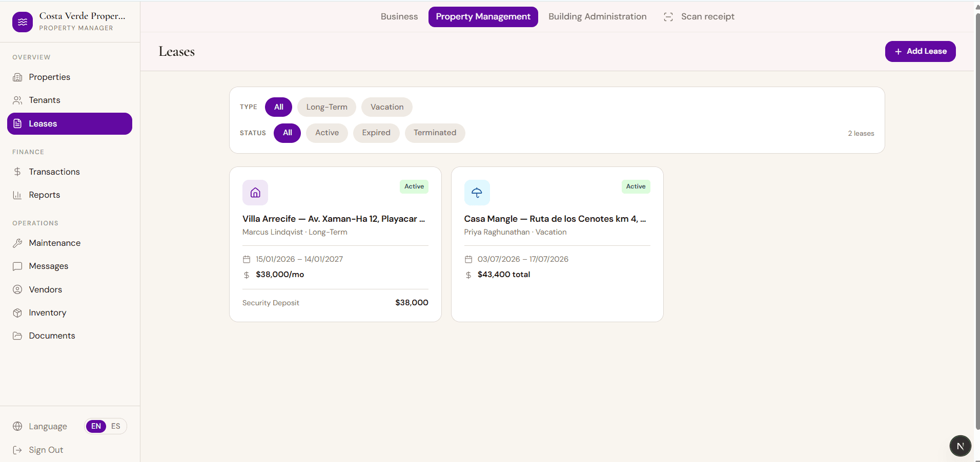Open Vendors page
This screenshot has height=462, width=980.
click(x=70, y=289)
